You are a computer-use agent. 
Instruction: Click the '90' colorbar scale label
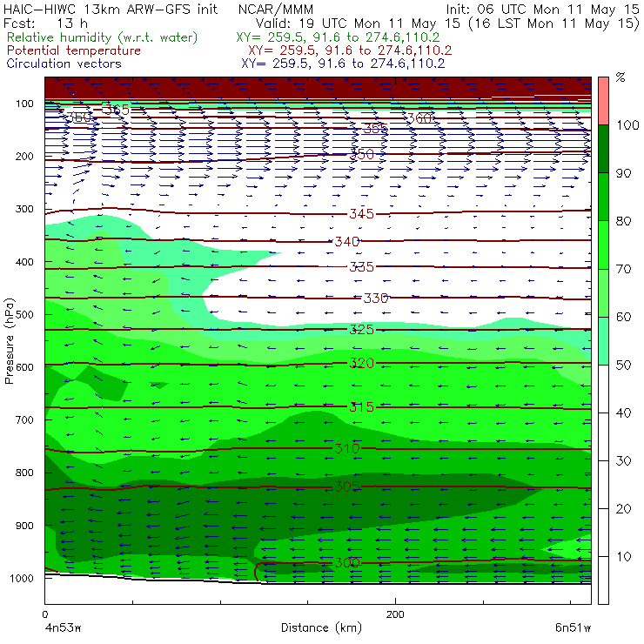coord(623,173)
